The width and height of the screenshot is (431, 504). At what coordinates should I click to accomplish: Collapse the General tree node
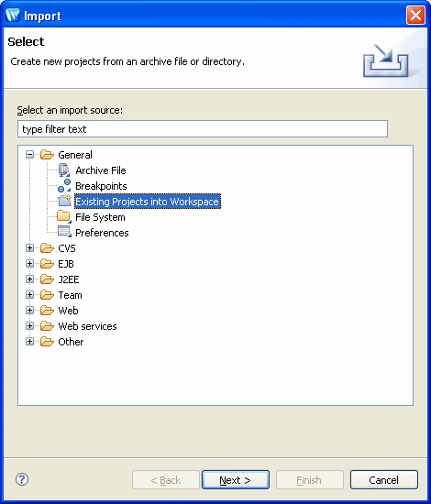tap(29, 155)
